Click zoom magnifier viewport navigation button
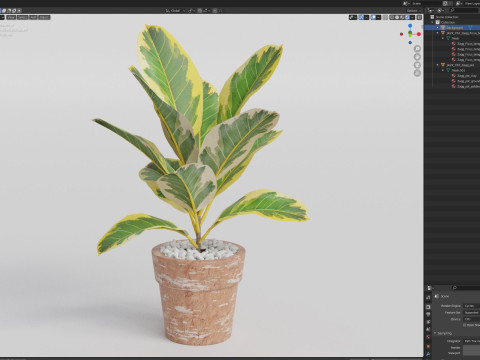480x360 pixels. pyautogui.click(x=417, y=49)
